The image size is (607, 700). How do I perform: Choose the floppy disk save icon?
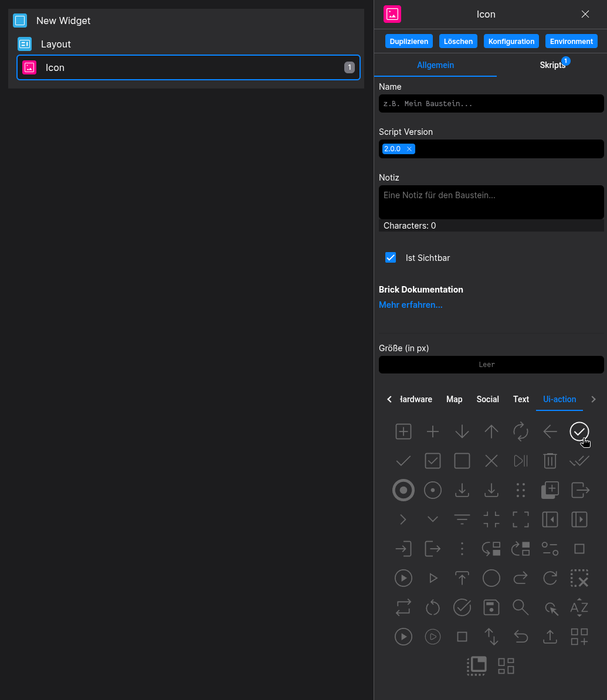tap(491, 607)
